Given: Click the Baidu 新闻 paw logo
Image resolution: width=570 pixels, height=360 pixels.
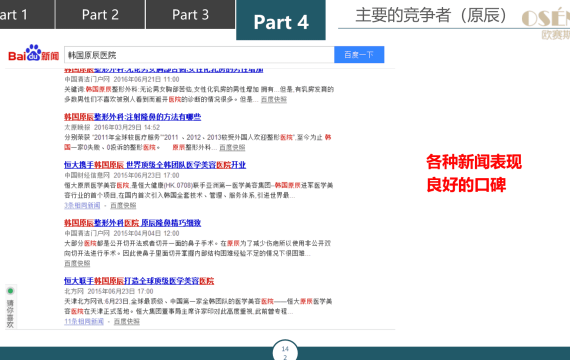Looking at the screenshot, I should click(33, 53).
